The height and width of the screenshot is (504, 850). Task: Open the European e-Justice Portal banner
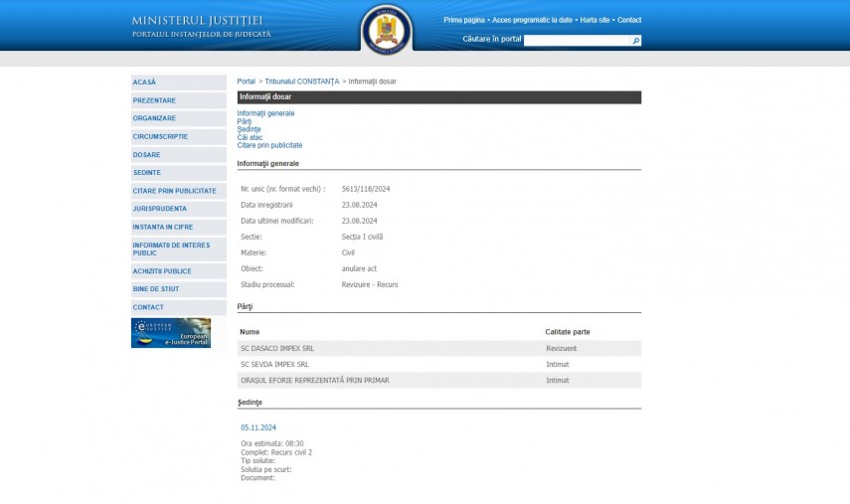(x=171, y=333)
